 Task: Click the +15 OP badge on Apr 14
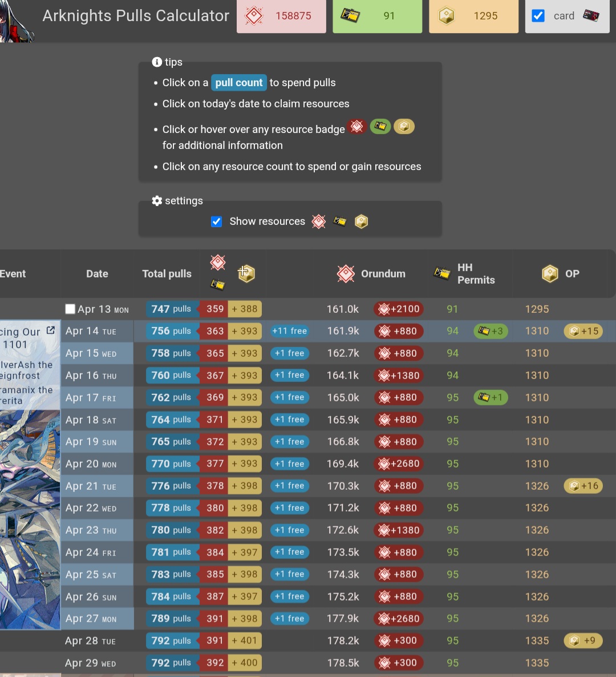tap(583, 331)
